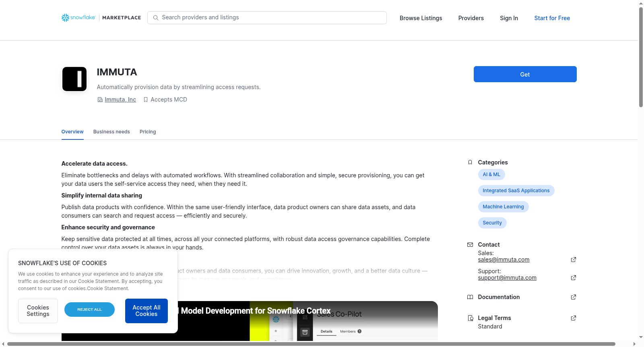
Task: Click Sign In in the header
Action: click(x=509, y=18)
